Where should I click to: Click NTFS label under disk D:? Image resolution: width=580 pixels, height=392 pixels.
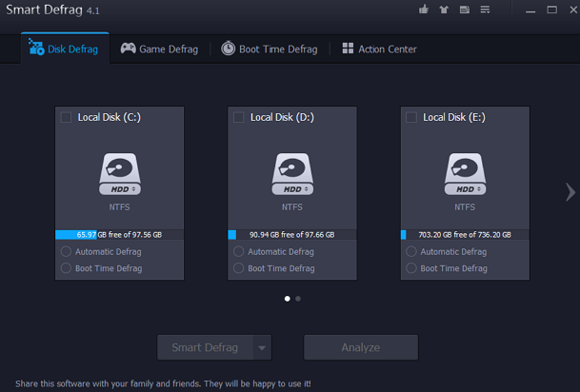291,206
